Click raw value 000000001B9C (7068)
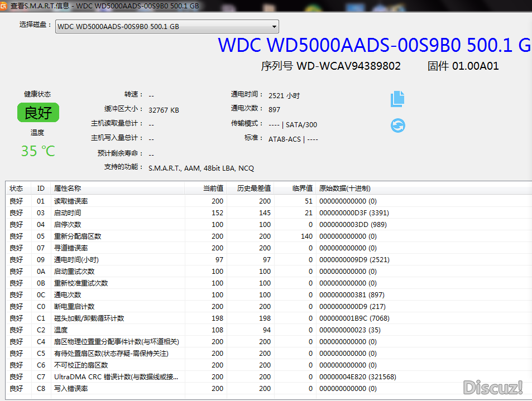Image resolution: width=532 pixels, height=401 pixels. [354, 318]
